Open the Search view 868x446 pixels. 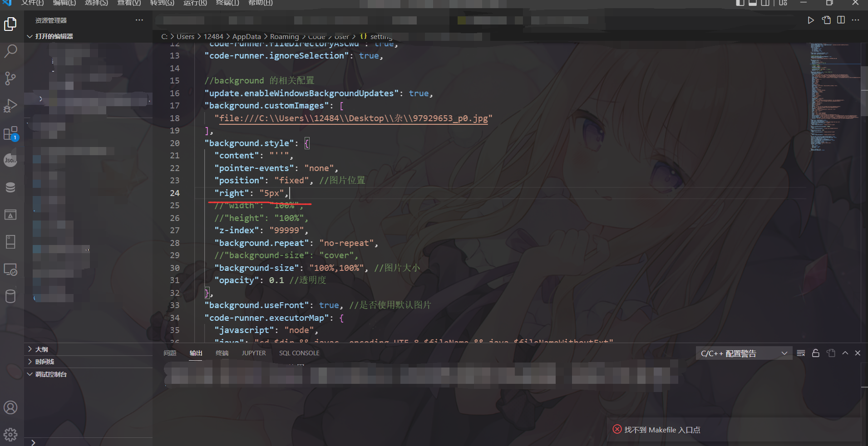10,51
